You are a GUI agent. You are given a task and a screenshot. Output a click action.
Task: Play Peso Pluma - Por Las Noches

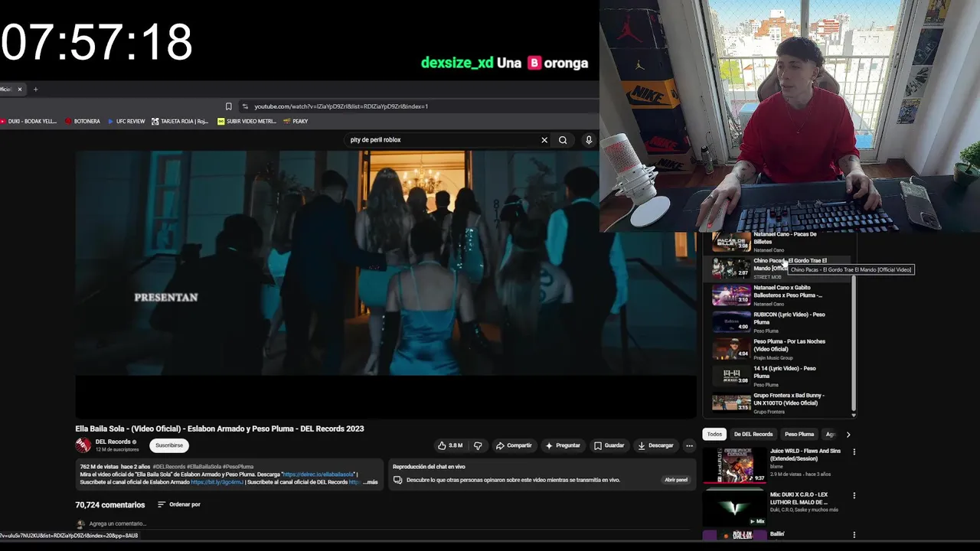[x=777, y=349]
